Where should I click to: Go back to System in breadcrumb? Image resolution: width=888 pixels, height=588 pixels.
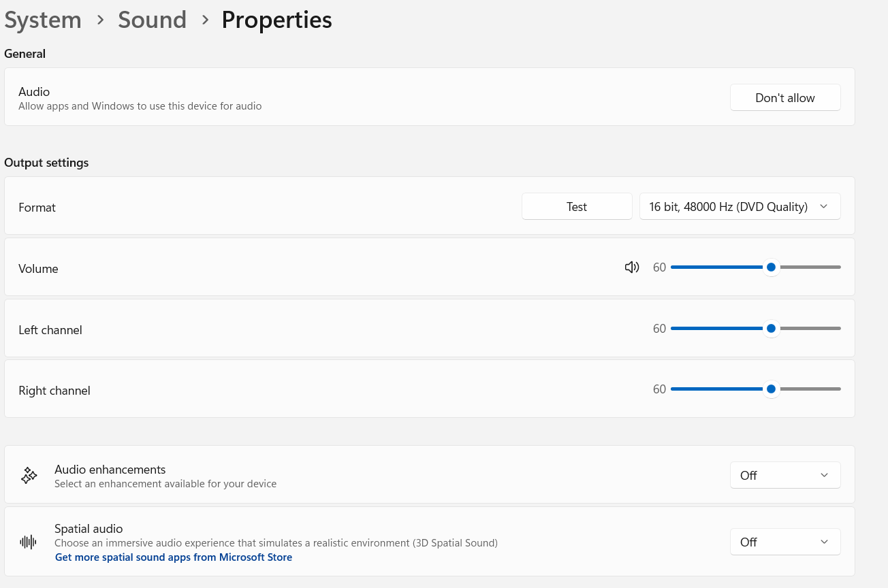tap(43, 20)
